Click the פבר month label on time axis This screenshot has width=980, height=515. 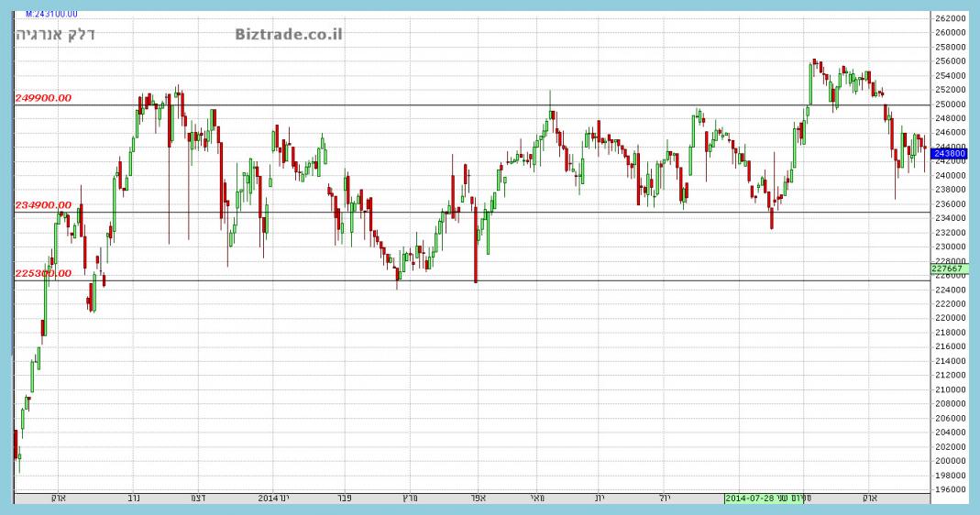[342, 499]
